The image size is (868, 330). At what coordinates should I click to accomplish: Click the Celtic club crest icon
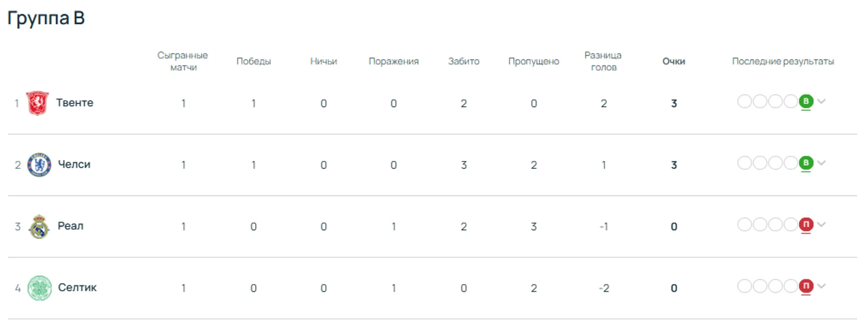[39, 288]
